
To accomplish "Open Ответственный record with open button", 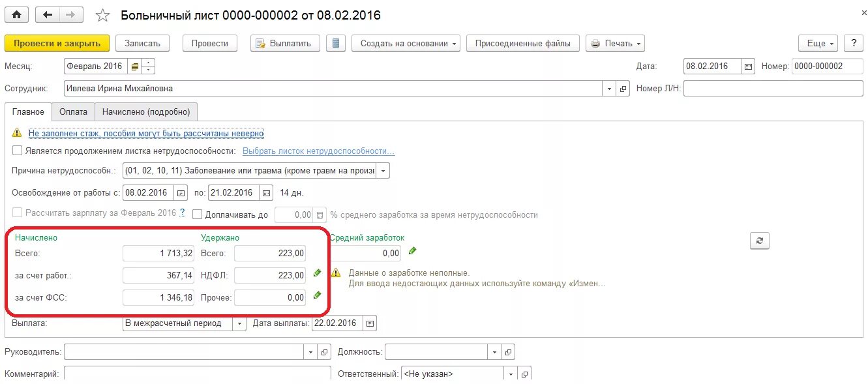I will click(524, 374).
